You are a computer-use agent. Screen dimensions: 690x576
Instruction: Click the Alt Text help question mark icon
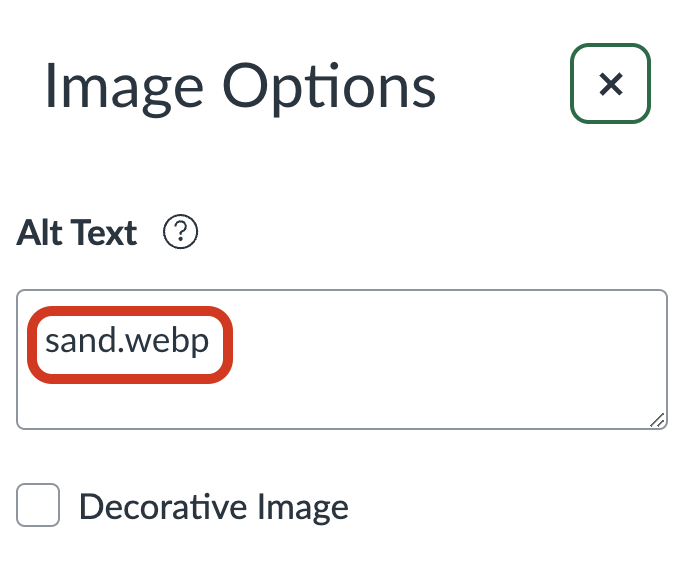(181, 233)
